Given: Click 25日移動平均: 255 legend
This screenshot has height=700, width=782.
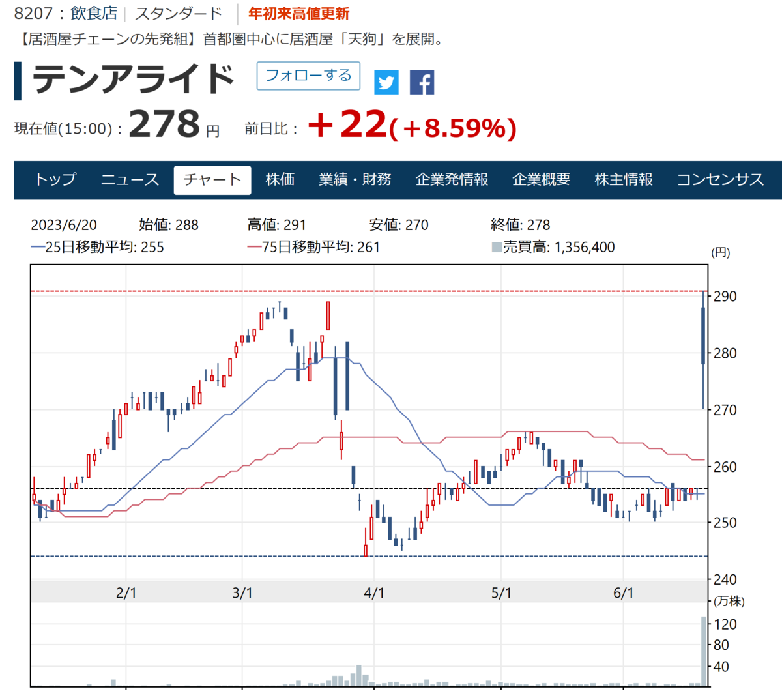Looking at the screenshot, I should pyautogui.click(x=97, y=247).
